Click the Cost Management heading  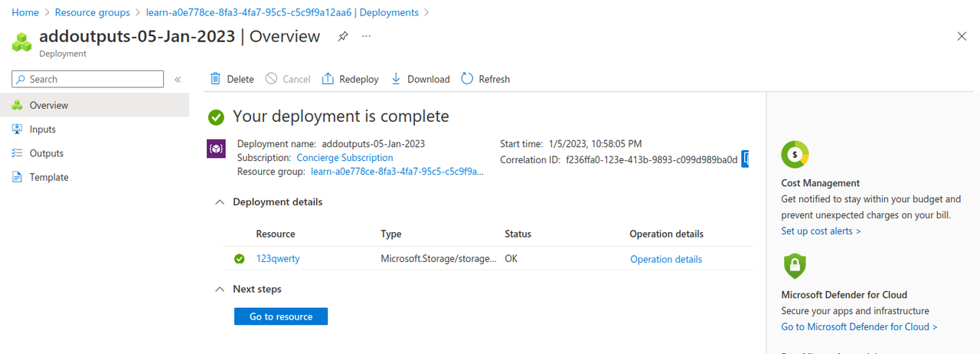pyautogui.click(x=821, y=183)
